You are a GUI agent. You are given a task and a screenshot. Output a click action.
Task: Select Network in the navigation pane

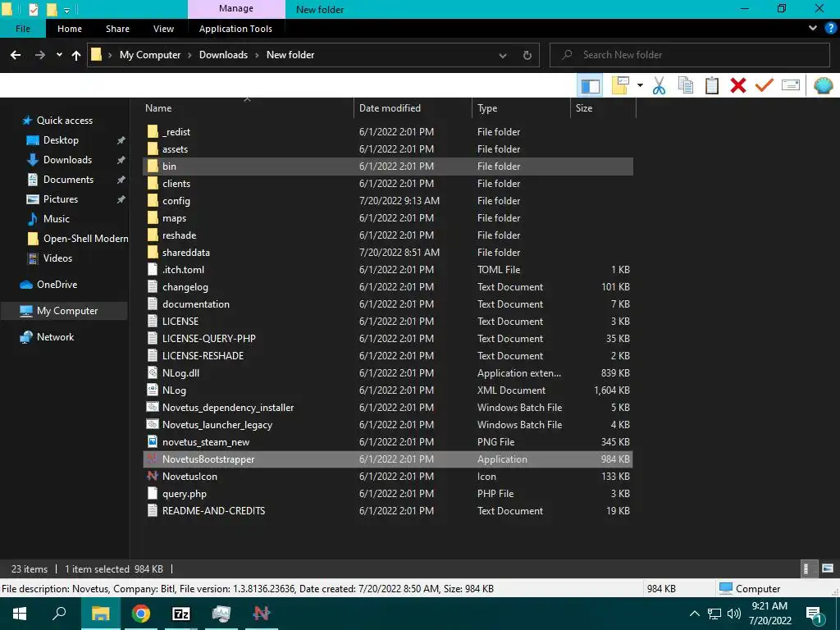[x=55, y=337]
